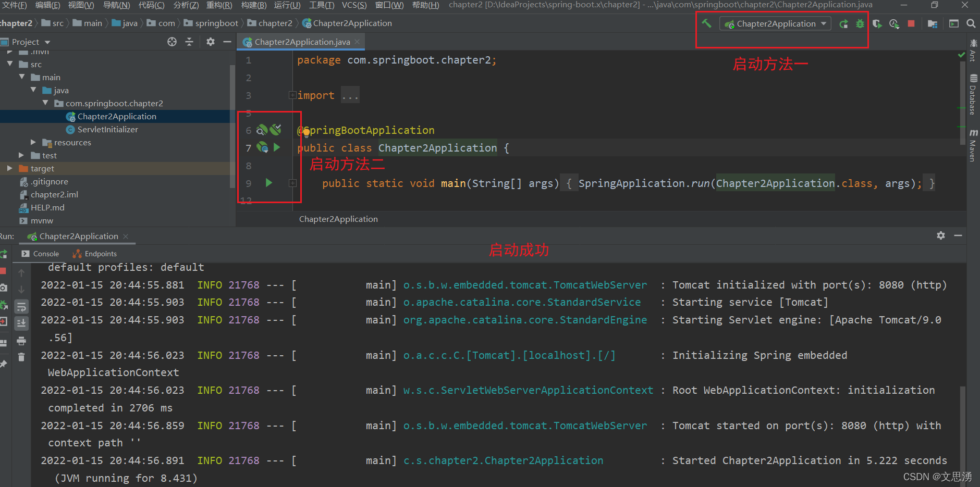Screen dimensions: 980x487
Task: Click the java breadcrumb in the navigation bar
Action: [x=125, y=23]
